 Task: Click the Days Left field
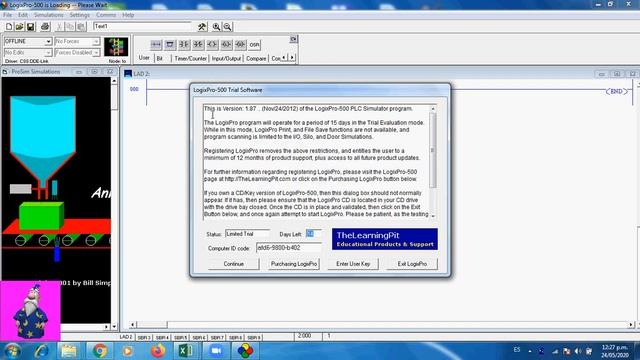[x=313, y=233]
